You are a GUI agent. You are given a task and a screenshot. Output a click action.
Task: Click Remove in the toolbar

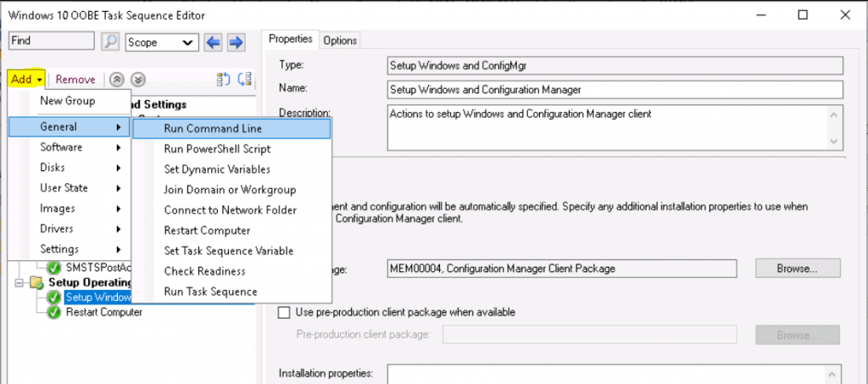pyautogui.click(x=75, y=80)
